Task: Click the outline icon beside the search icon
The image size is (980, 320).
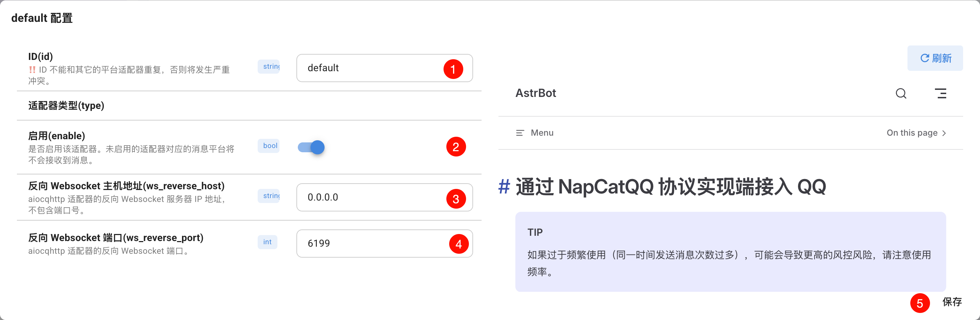Action: coord(941,93)
